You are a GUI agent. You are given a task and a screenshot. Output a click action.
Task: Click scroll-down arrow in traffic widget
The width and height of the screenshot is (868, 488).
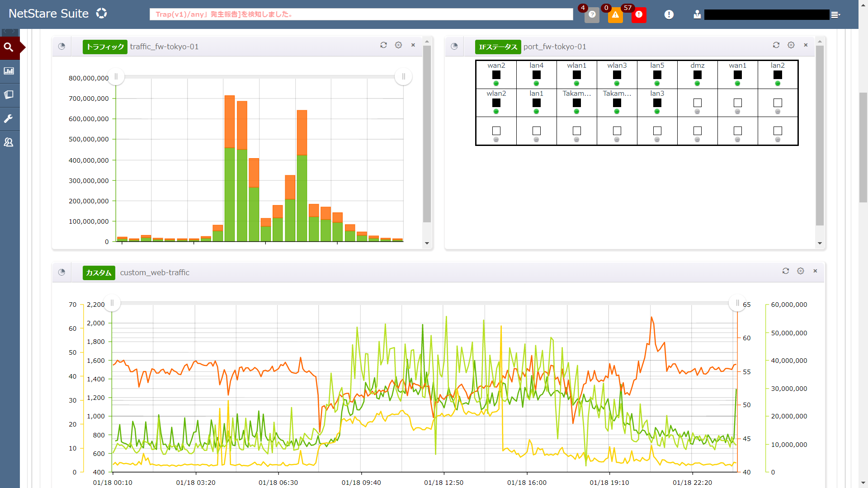(x=427, y=244)
